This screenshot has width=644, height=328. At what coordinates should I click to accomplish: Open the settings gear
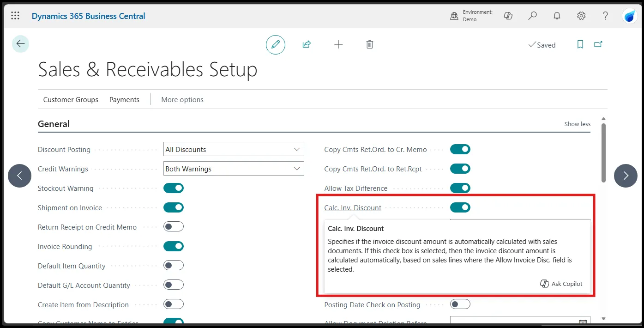(x=581, y=16)
